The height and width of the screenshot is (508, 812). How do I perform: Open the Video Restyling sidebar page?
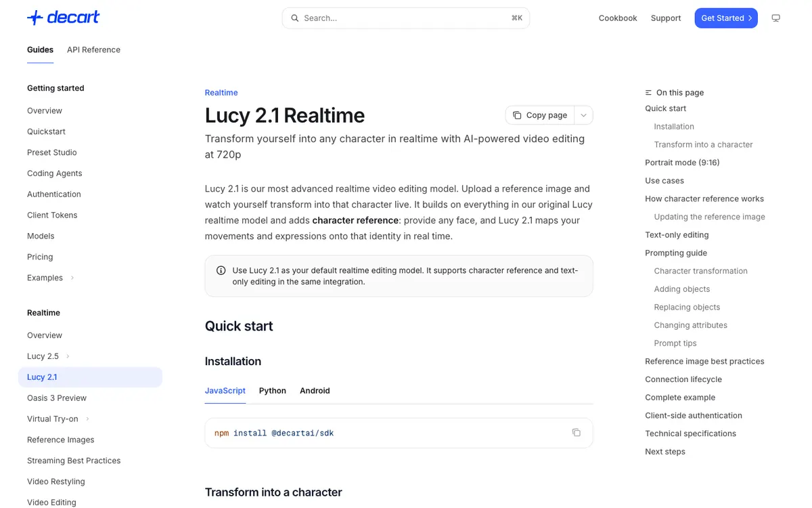[x=56, y=482]
